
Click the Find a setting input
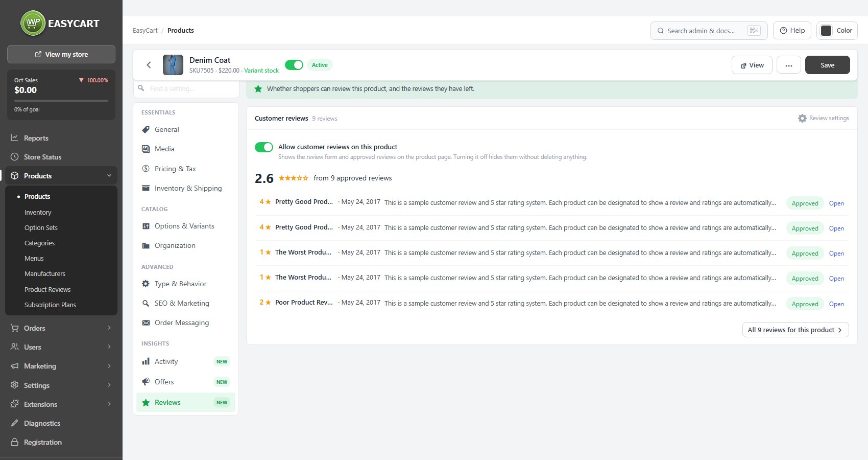(186, 88)
